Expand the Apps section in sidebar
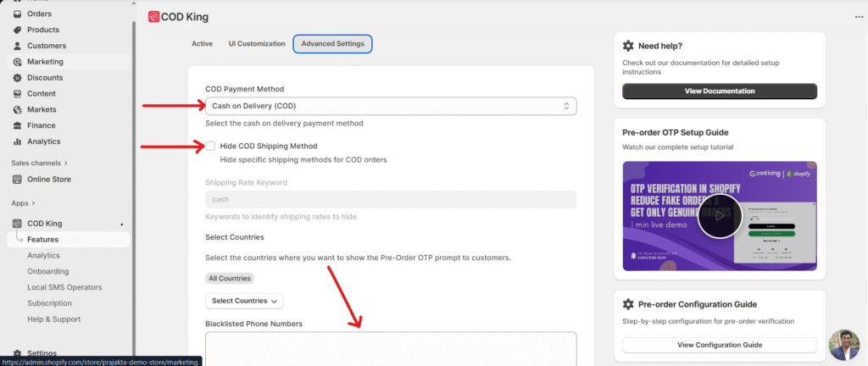Viewport: 868px width, 366px height. point(25,203)
